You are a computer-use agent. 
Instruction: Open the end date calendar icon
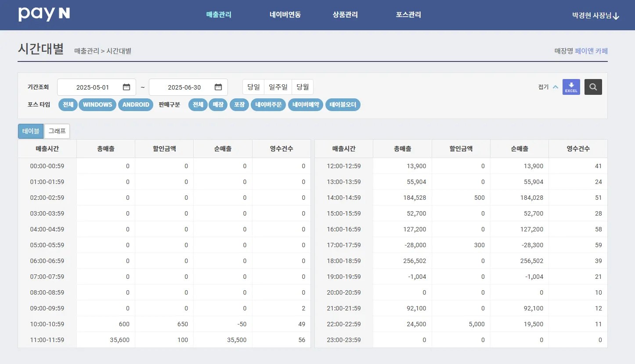coord(218,87)
